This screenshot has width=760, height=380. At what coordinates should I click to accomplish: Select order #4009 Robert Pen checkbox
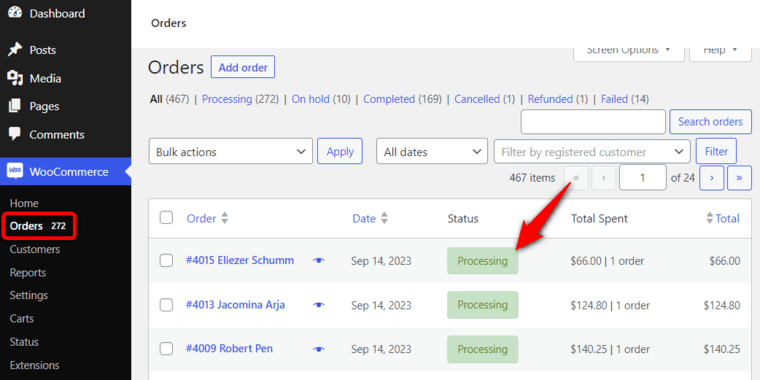pyautogui.click(x=166, y=348)
